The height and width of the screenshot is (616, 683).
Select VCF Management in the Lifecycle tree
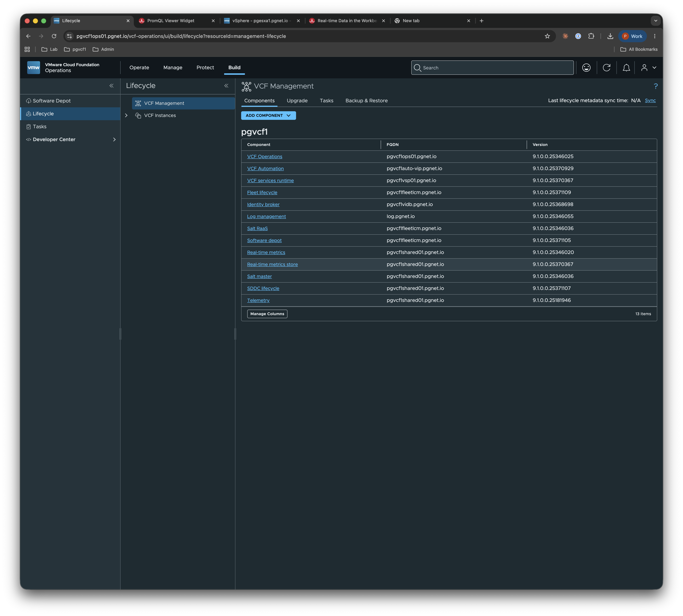point(183,103)
